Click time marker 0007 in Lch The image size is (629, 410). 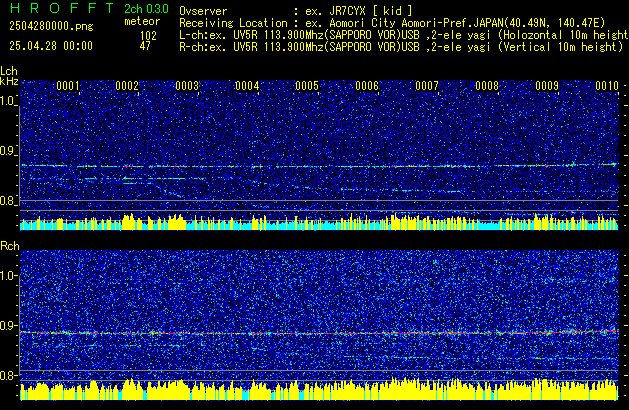point(427,86)
